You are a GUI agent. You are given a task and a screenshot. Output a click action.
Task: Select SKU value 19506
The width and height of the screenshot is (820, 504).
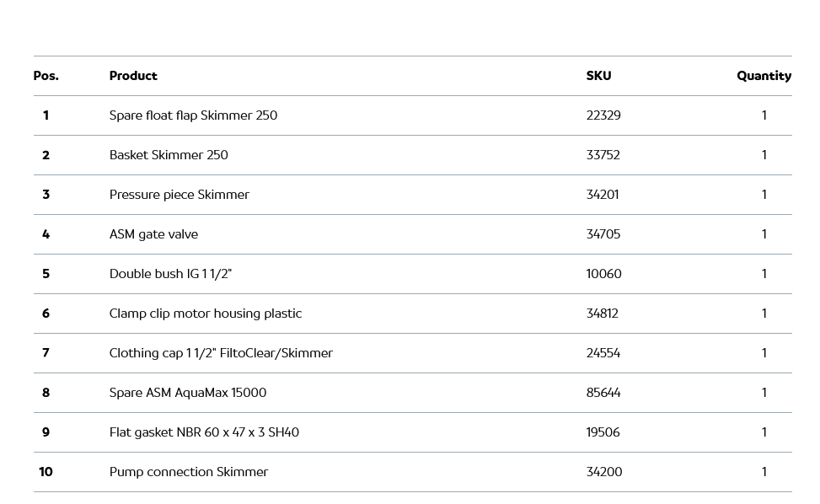click(x=603, y=432)
